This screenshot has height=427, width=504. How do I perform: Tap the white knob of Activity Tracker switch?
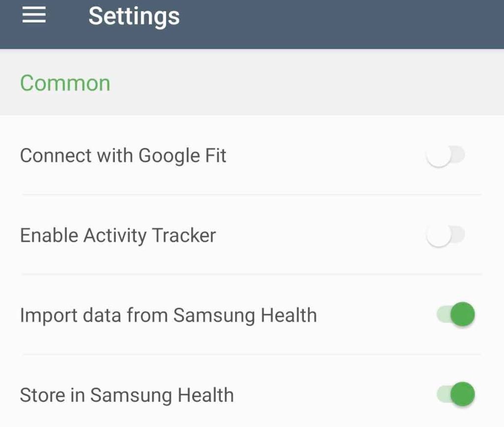pos(438,236)
